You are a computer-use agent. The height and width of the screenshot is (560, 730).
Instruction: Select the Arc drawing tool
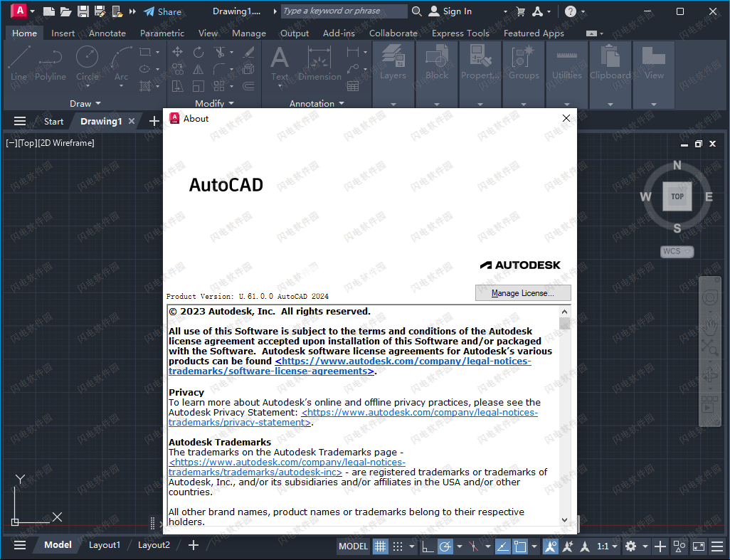121,63
